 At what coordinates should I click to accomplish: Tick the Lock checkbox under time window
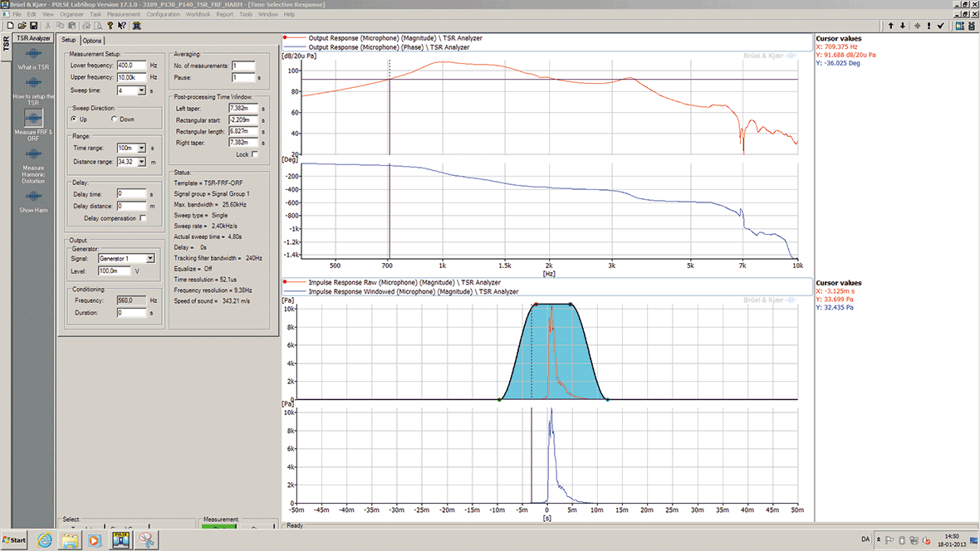click(x=254, y=154)
